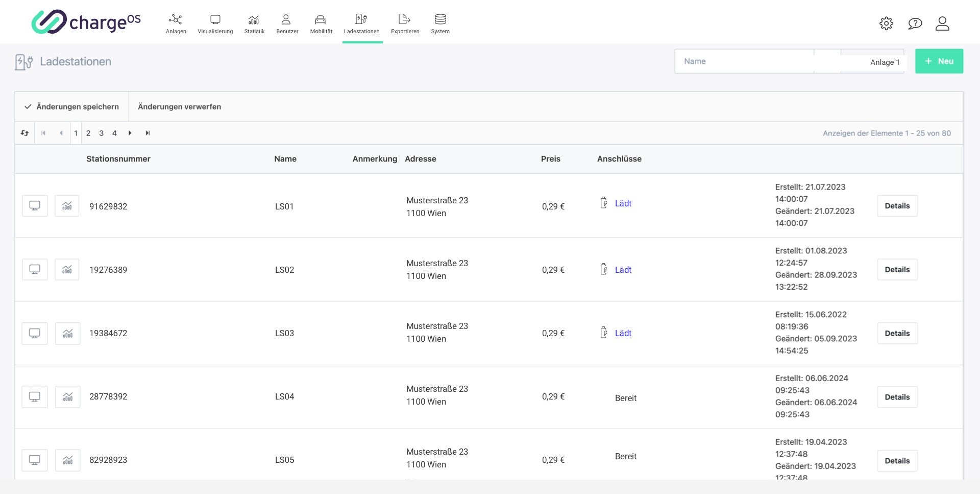Select page 4 in pagination

pyautogui.click(x=114, y=133)
